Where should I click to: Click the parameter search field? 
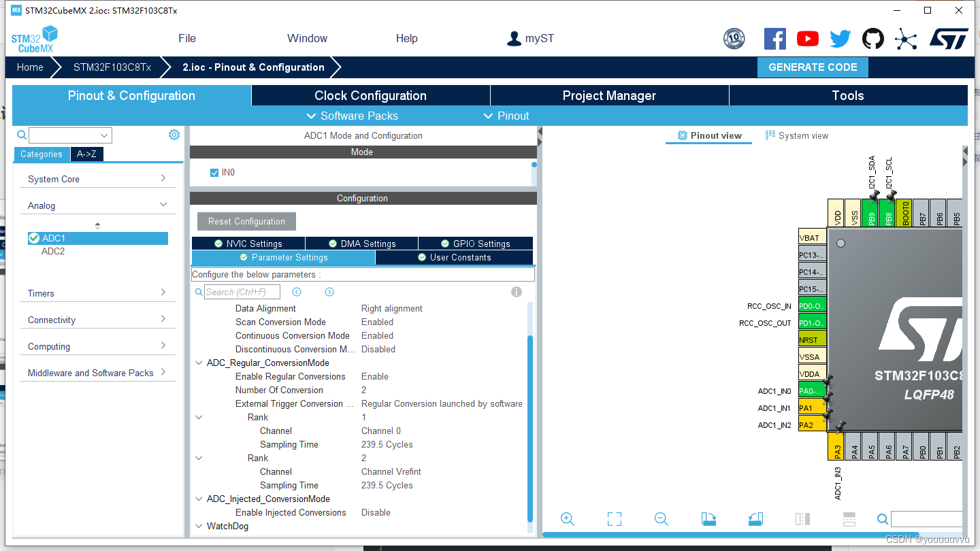pyautogui.click(x=242, y=292)
